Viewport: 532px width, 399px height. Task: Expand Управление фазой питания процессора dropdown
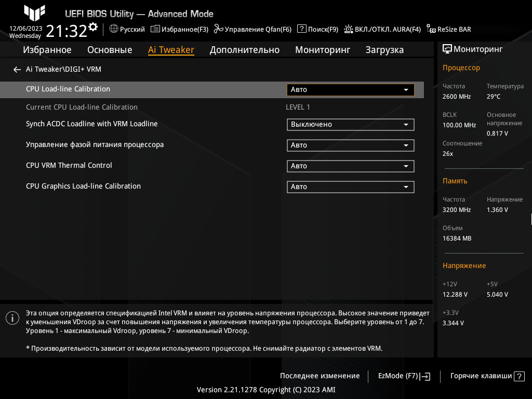[351, 145]
